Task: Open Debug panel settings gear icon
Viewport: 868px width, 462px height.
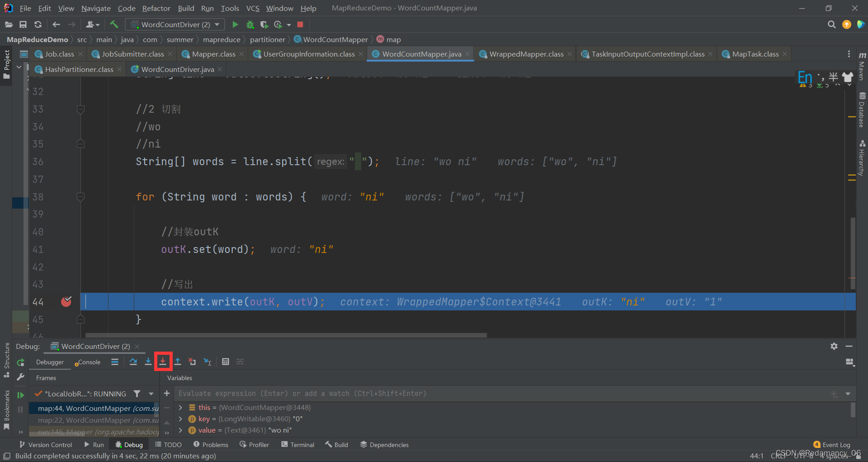Action: (834, 346)
